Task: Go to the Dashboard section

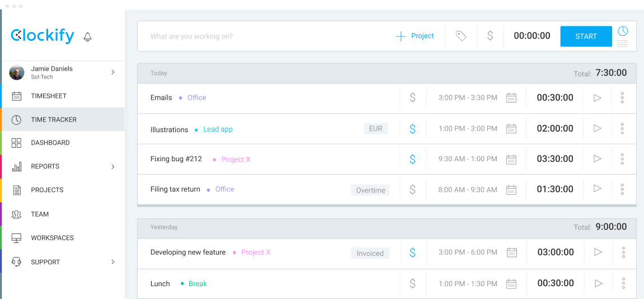Action: point(50,143)
